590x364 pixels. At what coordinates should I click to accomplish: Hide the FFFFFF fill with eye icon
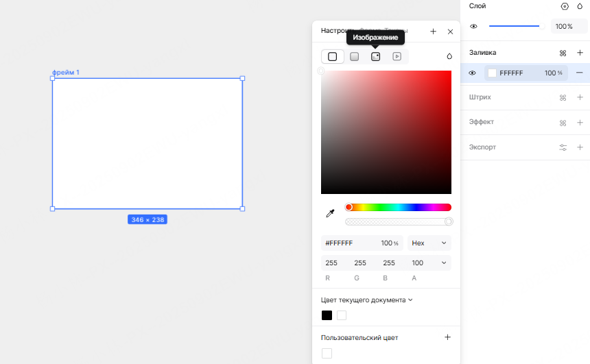tap(472, 73)
